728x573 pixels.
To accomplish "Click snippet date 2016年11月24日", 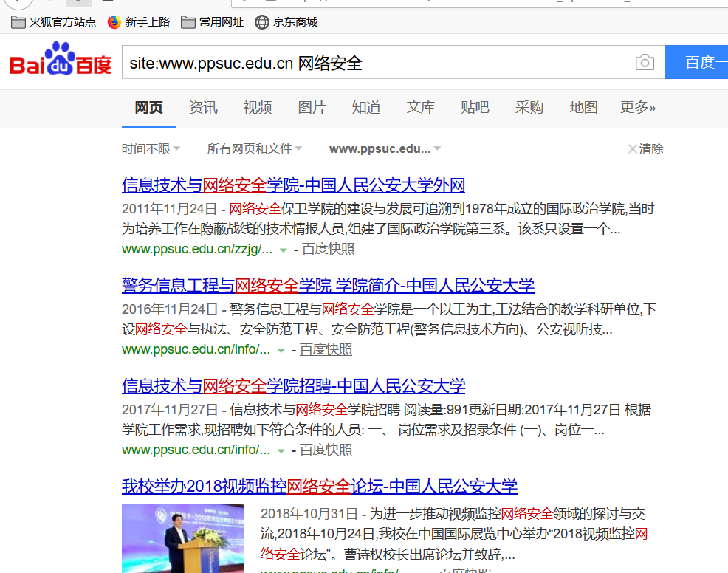I will pos(170,309).
